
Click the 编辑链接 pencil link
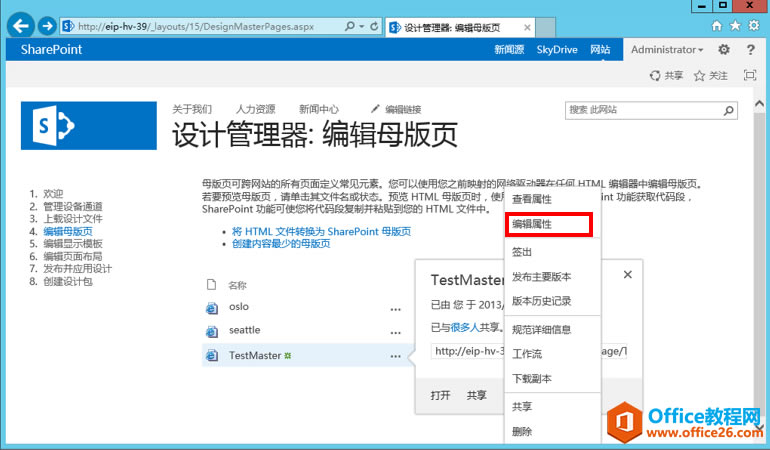396,109
